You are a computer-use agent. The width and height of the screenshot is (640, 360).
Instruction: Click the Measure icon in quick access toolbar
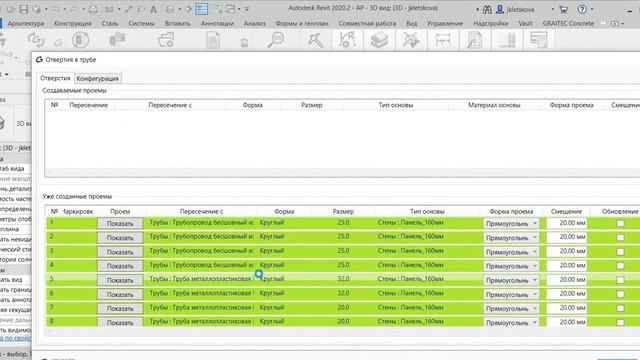click(109, 9)
